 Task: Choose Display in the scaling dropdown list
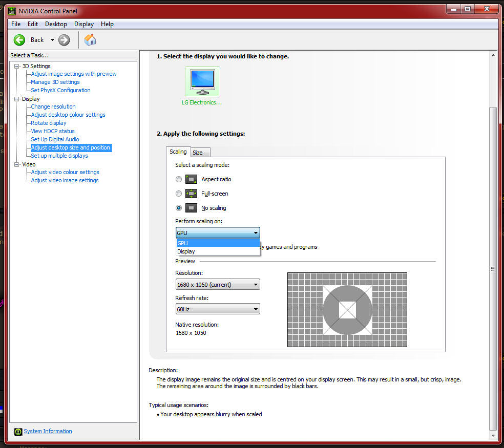(x=218, y=251)
